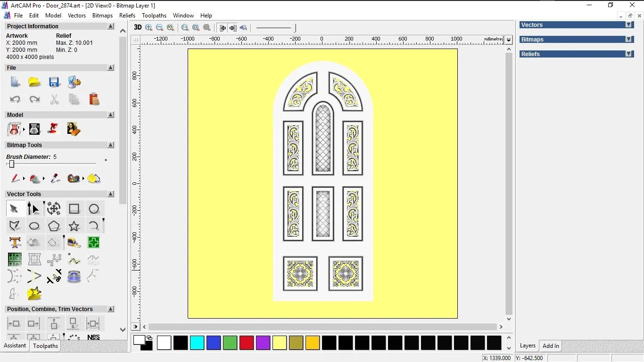Image resolution: width=644 pixels, height=362 pixels.
Task: Select the Create Star tool
Action: point(74,226)
